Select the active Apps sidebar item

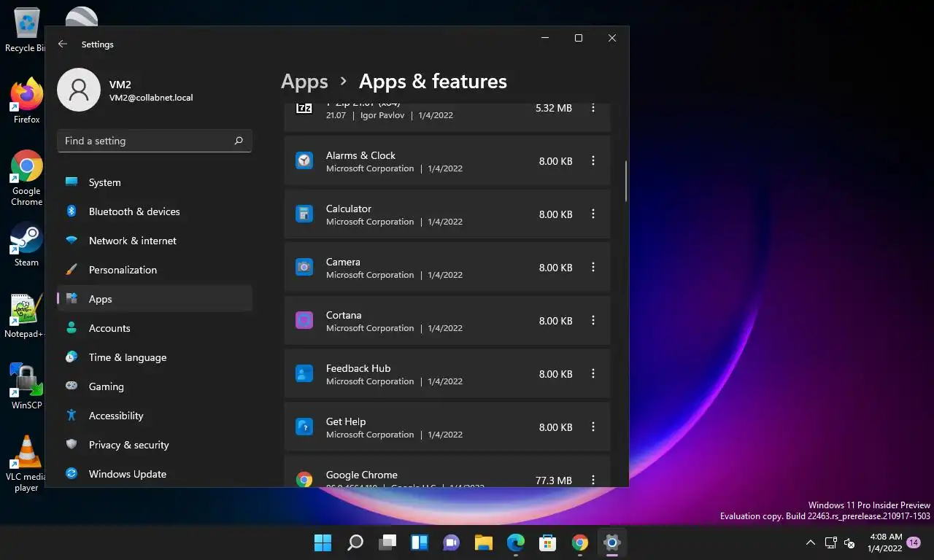155,299
